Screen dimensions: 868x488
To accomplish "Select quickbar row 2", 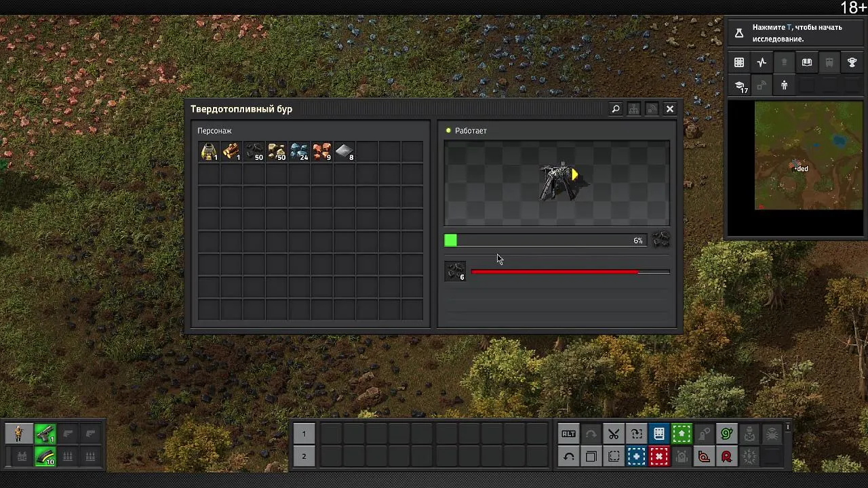I will 304,456.
